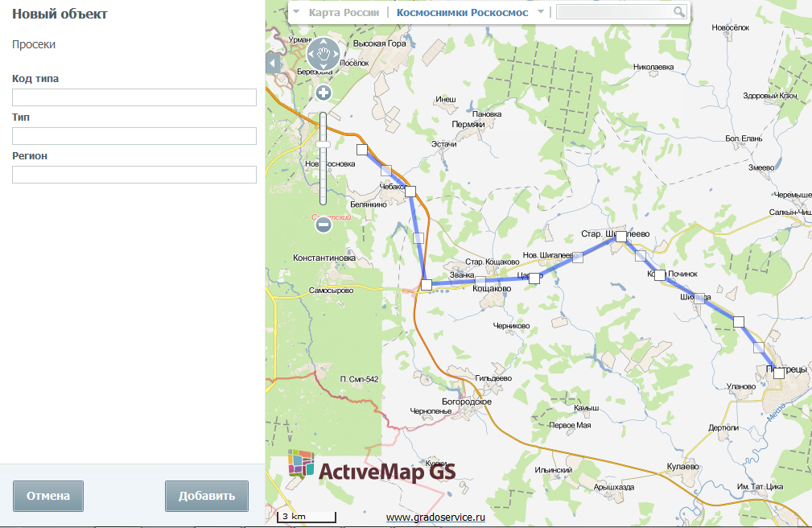Click the Просеки layer name

click(x=34, y=44)
